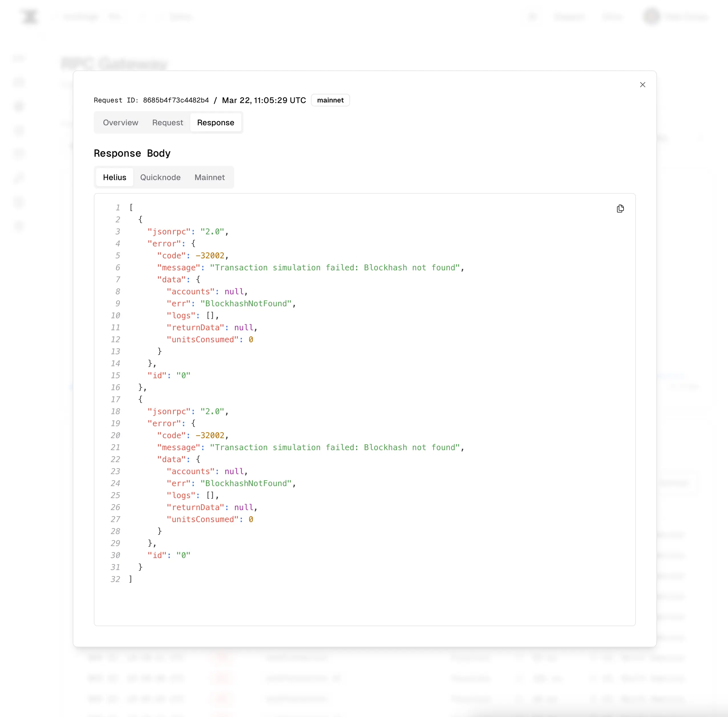Select the topmost icon in the left sidebar
This screenshot has width=728, height=717.
click(19, 58)
